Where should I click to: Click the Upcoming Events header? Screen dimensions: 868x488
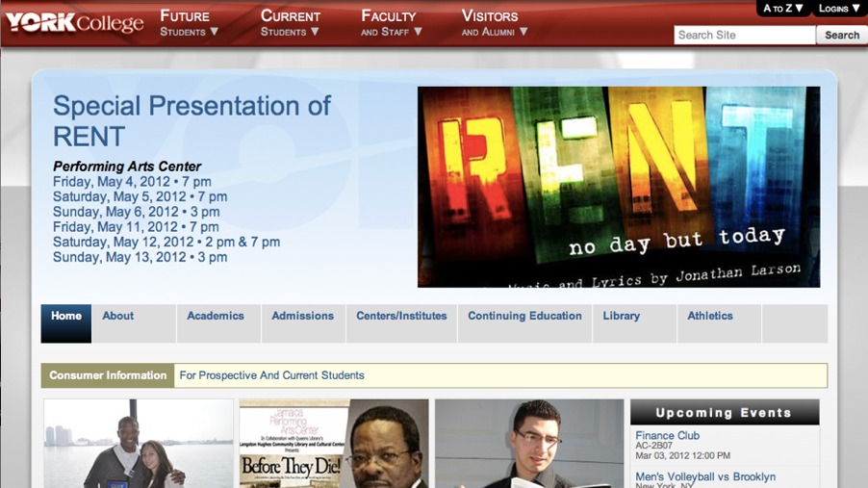(x=725, y=413)
